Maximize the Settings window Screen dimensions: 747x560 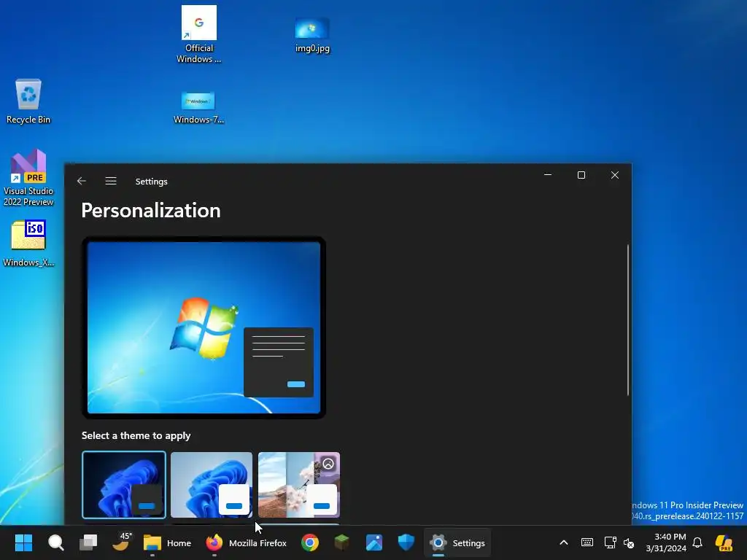[581, 175]
